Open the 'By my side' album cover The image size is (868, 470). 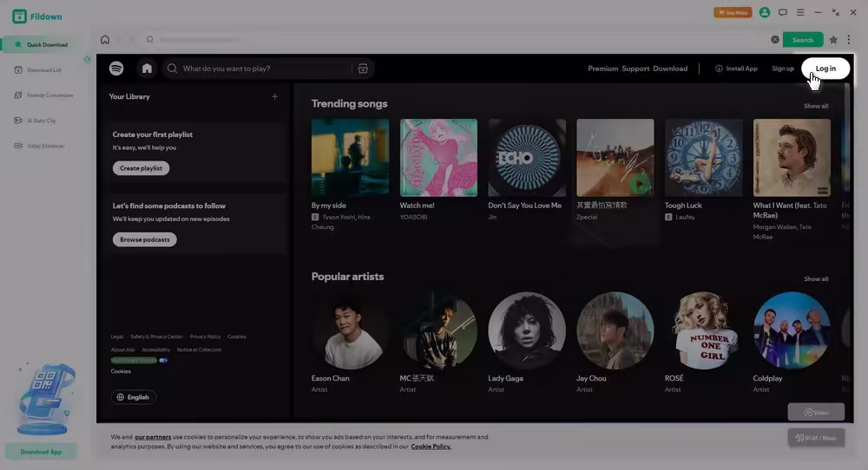pyautogui.click(x=350, y=158)
